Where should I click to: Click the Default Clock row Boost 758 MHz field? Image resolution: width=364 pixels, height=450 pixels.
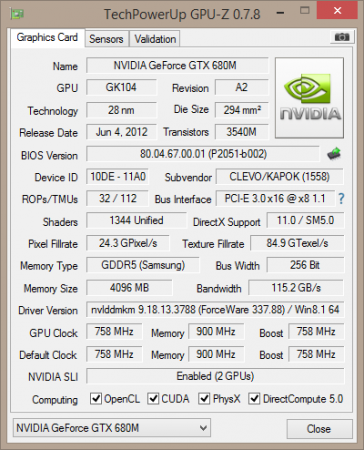pyautogui.click(x=316, y=354)
